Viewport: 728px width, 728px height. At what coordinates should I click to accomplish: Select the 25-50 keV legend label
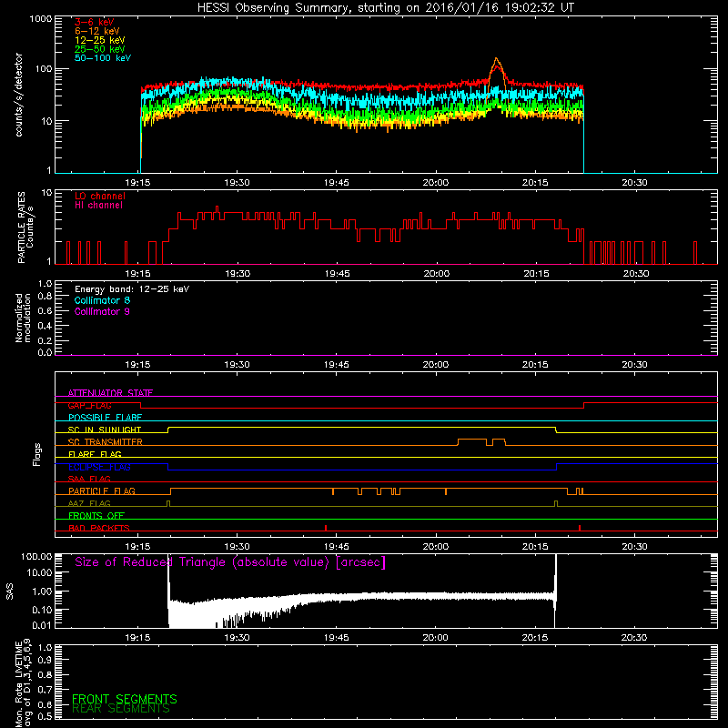coord(100,49)
